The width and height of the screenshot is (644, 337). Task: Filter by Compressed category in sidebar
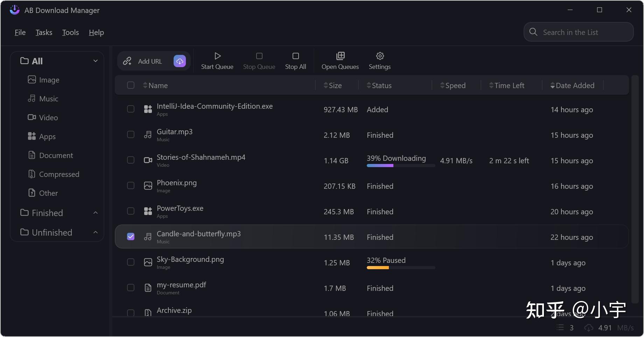pyautogui.click(x=54, y=174)
